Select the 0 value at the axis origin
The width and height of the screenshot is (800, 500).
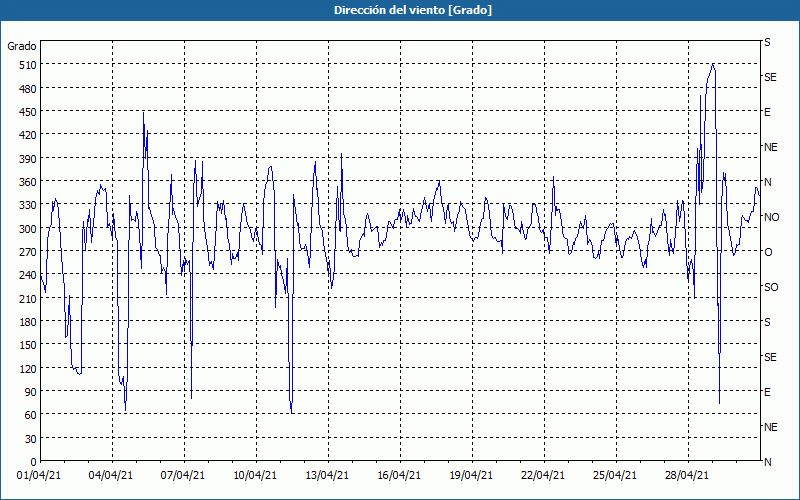click(34, 462)
